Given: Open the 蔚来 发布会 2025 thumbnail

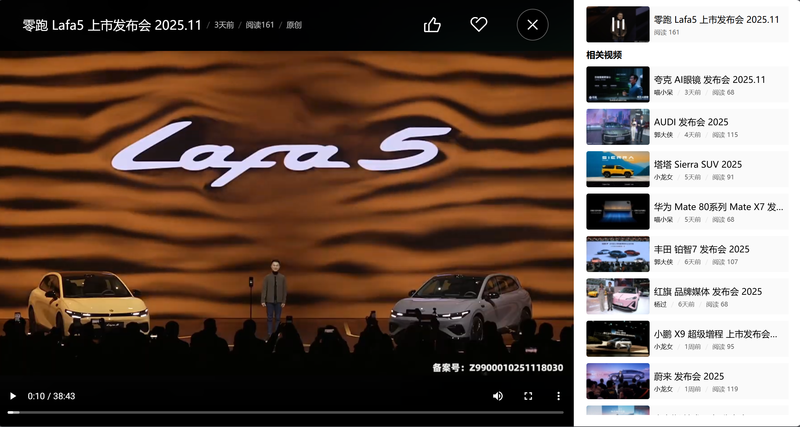Looking at the screenshot, I should pyautogui.click(x=618, y=381).
